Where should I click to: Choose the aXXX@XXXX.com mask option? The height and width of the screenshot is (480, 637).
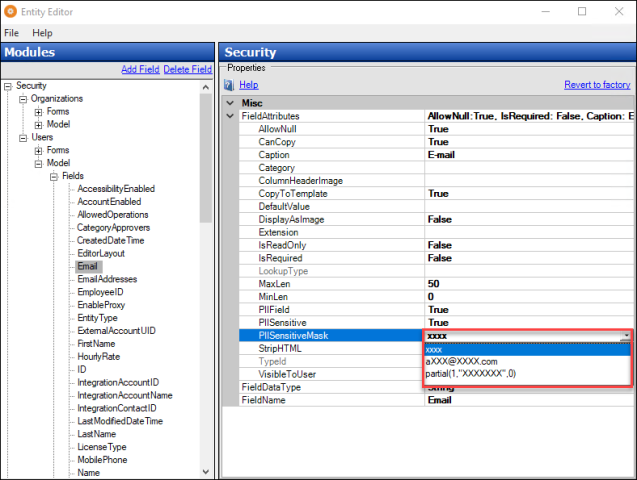(527, 361)
